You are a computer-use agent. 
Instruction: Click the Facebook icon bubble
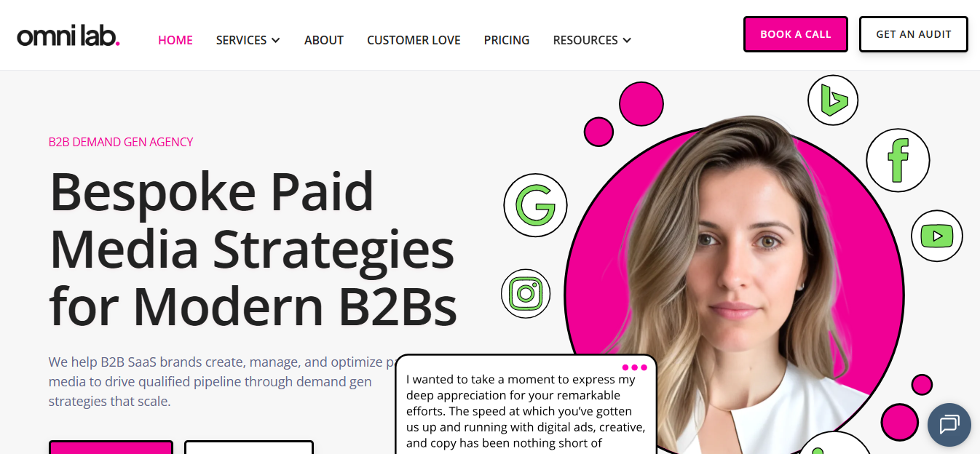click(x=898, y=160)
